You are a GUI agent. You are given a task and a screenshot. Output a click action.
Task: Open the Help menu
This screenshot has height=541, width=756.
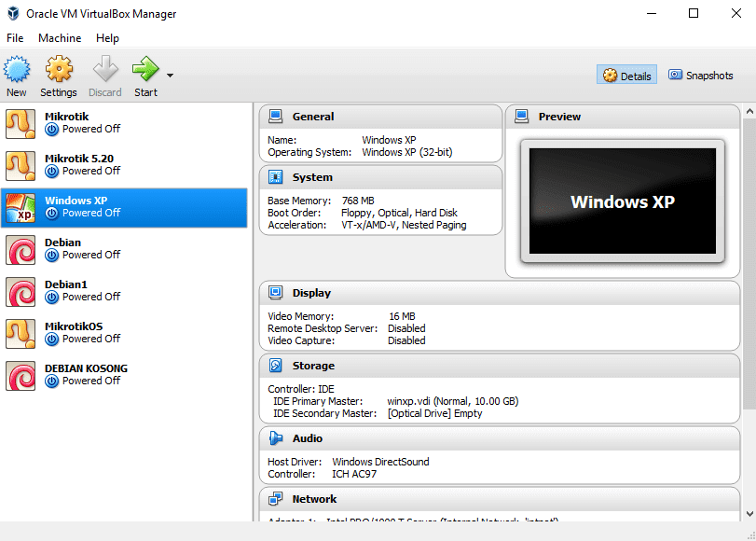pyautogui.click(x=107, y=37)
